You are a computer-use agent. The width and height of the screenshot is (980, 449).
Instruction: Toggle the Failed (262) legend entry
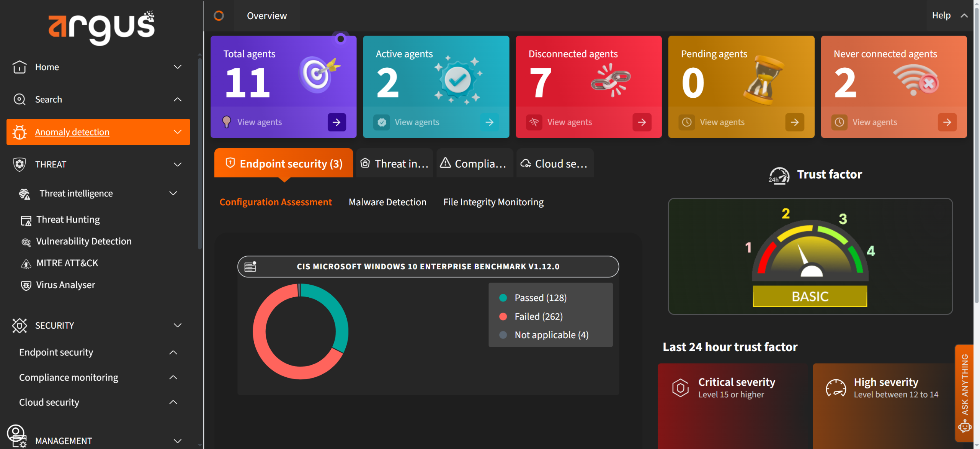(538, 316)
